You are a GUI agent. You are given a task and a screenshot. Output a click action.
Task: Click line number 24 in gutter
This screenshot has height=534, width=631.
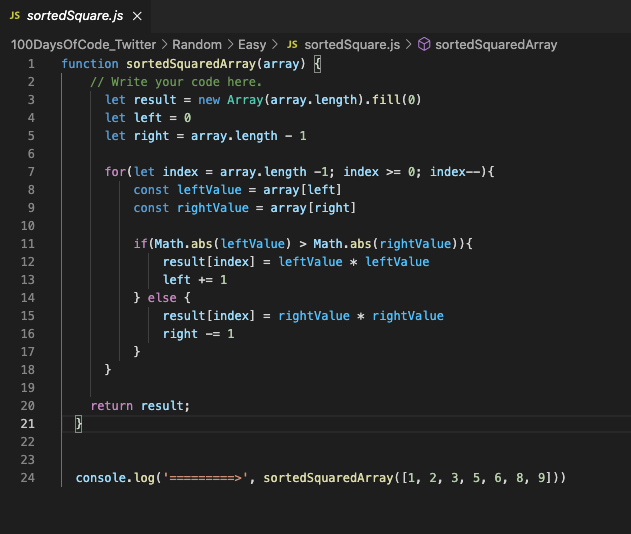pyautogui.click(x=28, y=478)
